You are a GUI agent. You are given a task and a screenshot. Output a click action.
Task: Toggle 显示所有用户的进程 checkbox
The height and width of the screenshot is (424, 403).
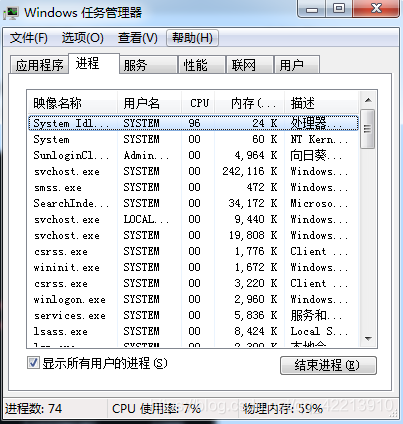(33, 363)
